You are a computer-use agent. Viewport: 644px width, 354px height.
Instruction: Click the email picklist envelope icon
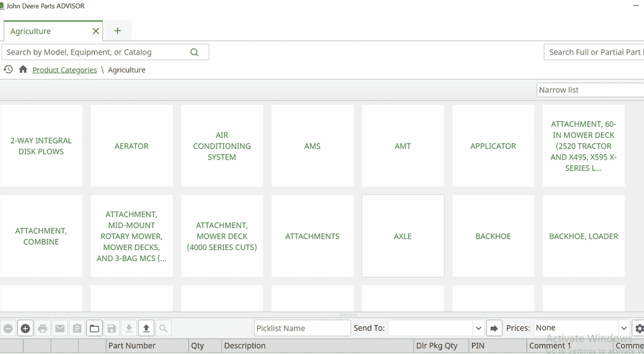(60, 328)
